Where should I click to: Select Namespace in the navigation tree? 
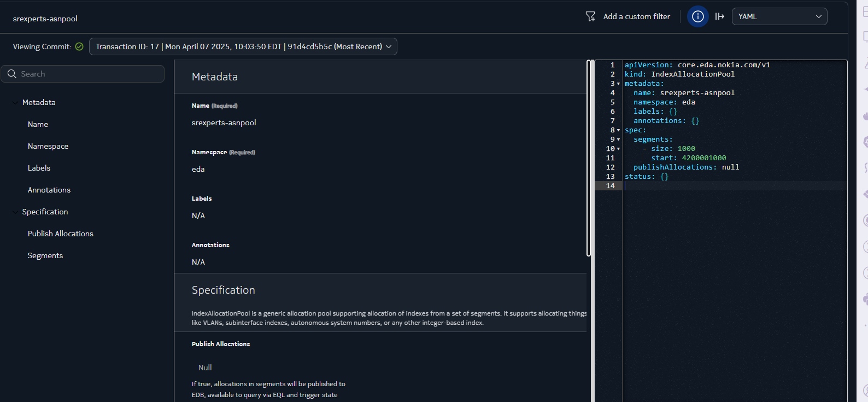click(48, 146)
